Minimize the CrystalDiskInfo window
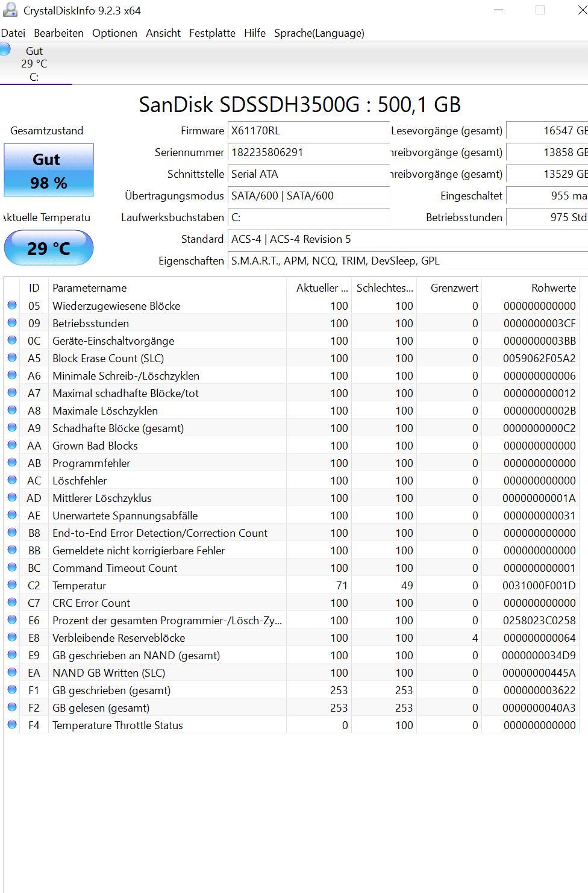588x893 pixels. click(x=498, y=10)
